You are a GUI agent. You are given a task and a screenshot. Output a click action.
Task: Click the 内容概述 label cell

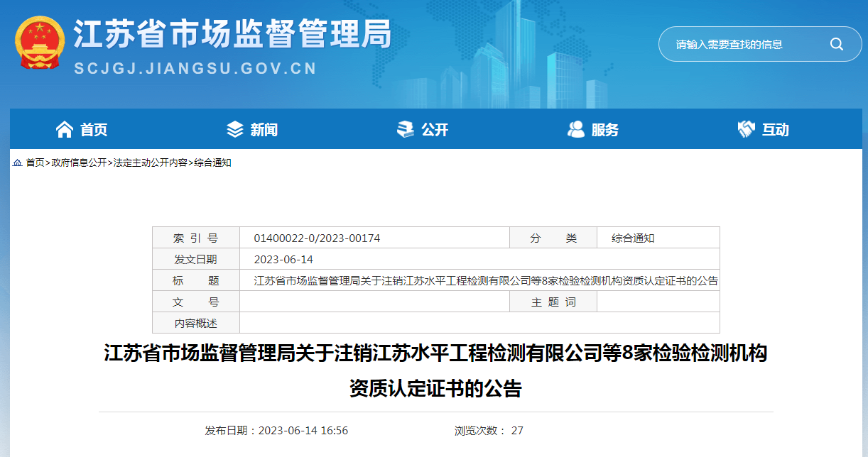(x=196, y=323)
